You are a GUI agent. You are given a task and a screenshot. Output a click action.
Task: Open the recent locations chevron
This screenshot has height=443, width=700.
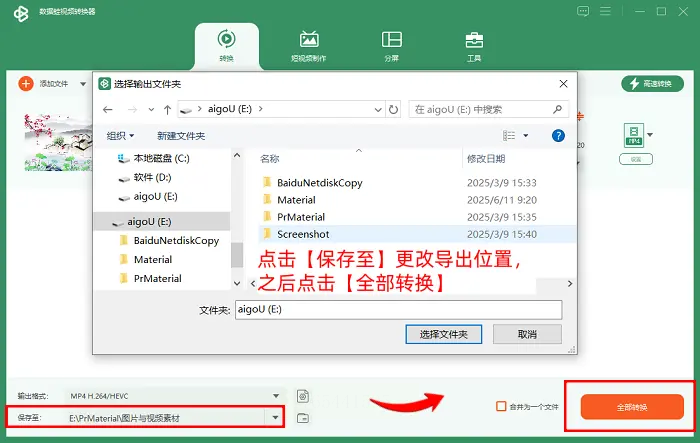click(151, 109)
